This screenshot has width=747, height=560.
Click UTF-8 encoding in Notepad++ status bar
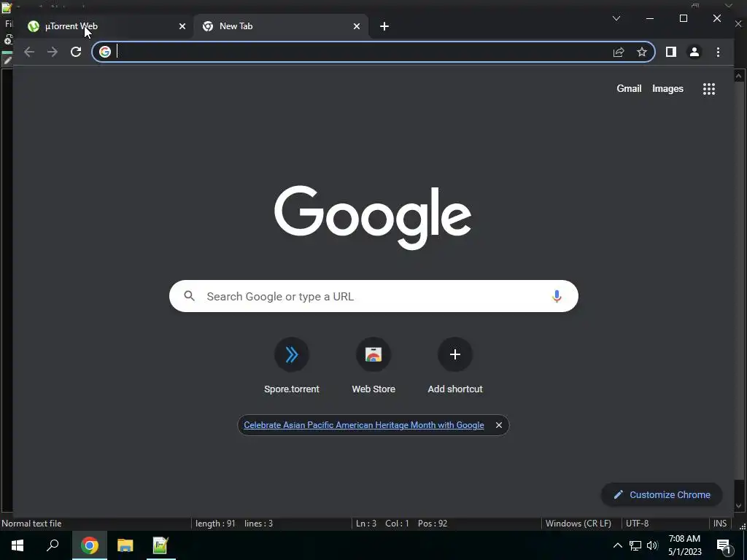(x=637, y=524)
